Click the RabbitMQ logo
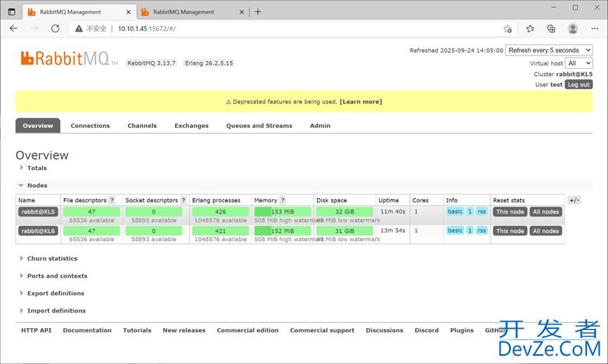This screenshot has width=608, height=364. click(69, 58)
